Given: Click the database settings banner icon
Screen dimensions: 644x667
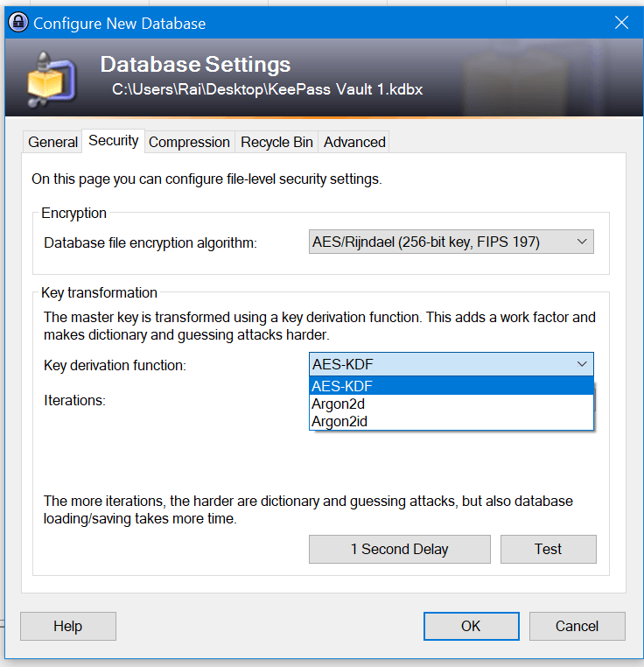Looking at the screenshot, I should pos(52,79).
